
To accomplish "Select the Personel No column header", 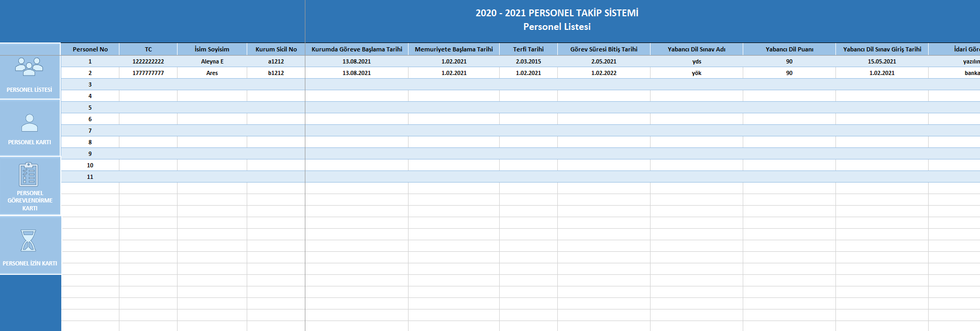I will [90, 49].
